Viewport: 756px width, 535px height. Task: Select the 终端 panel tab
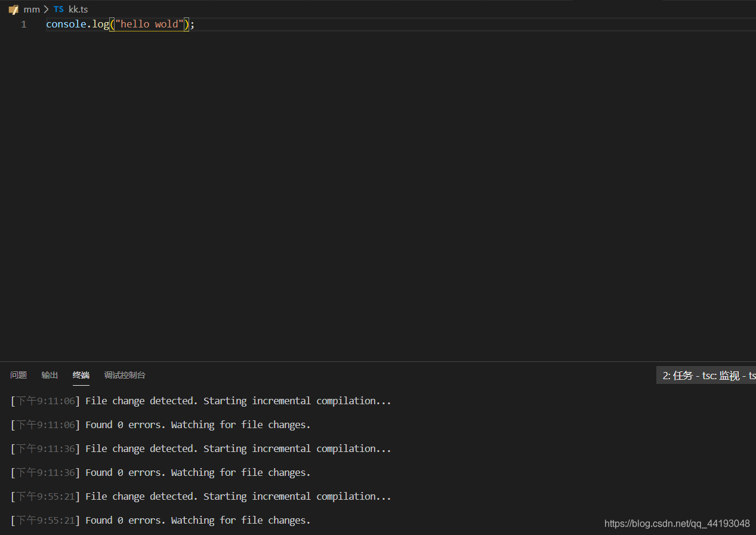click(x=81, y=375)
